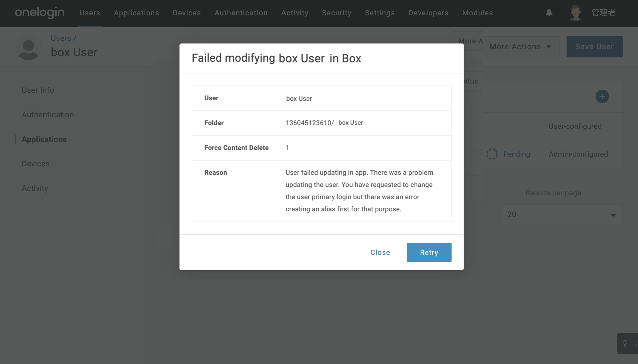Click the Reason error message text
Screen dimensions: 638x364
(x=359, y=191)
